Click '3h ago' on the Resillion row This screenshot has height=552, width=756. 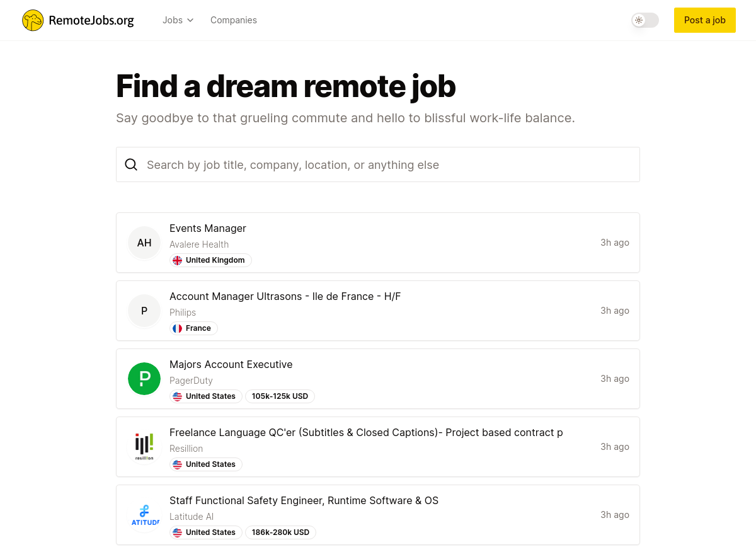(x=615, y=447)
